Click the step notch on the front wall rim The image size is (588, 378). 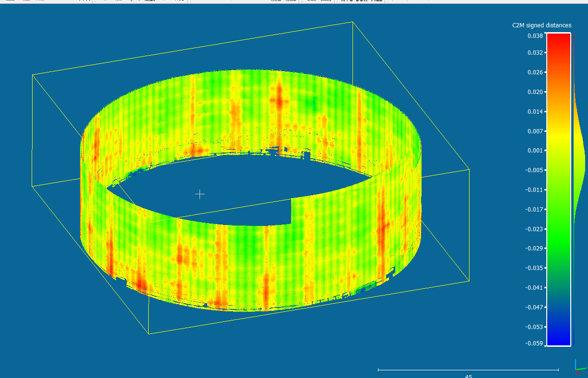coord(291,211)
